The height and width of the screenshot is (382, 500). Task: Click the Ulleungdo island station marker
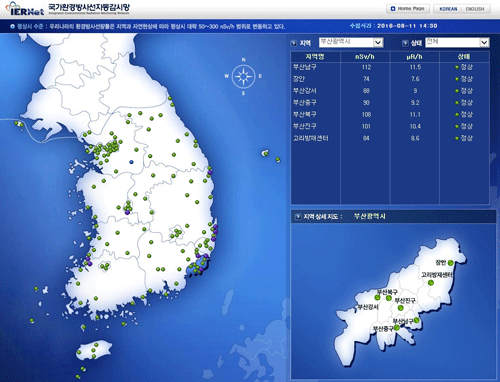266,153
